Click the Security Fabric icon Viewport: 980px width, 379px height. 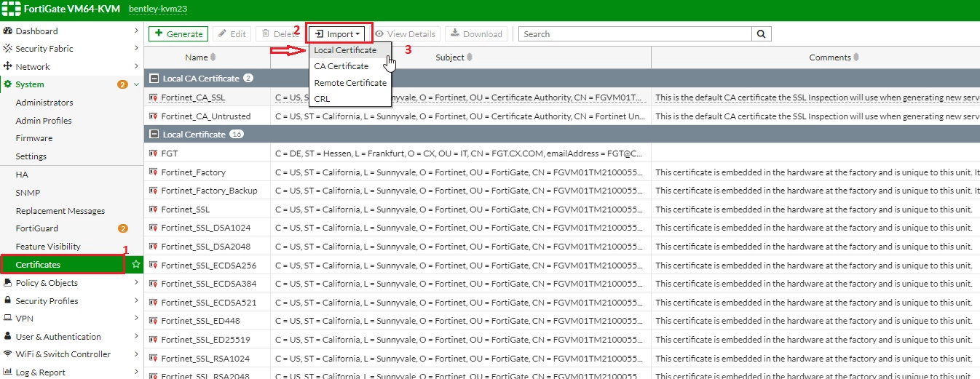coord(8,49)
